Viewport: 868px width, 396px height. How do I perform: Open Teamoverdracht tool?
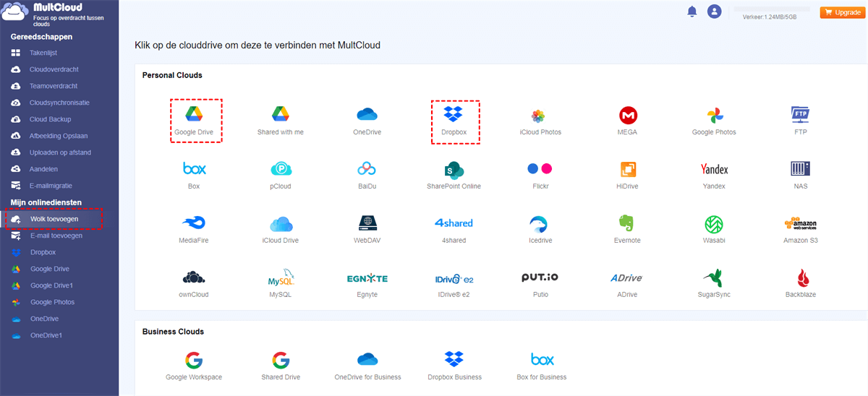coord(53,86)
